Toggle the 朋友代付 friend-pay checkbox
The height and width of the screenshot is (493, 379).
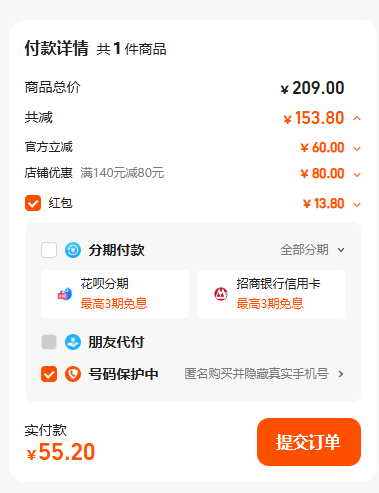(49, 342)
